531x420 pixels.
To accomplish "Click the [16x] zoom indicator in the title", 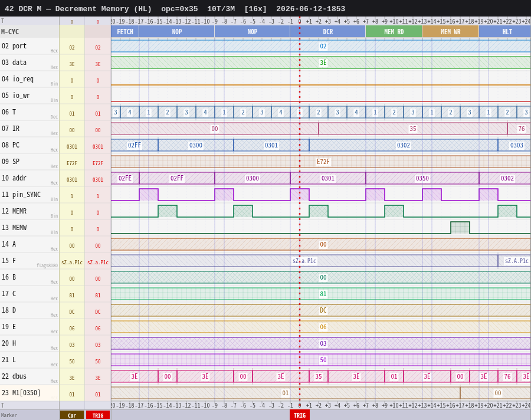I will pyautogui.click(x=255, y=9).
